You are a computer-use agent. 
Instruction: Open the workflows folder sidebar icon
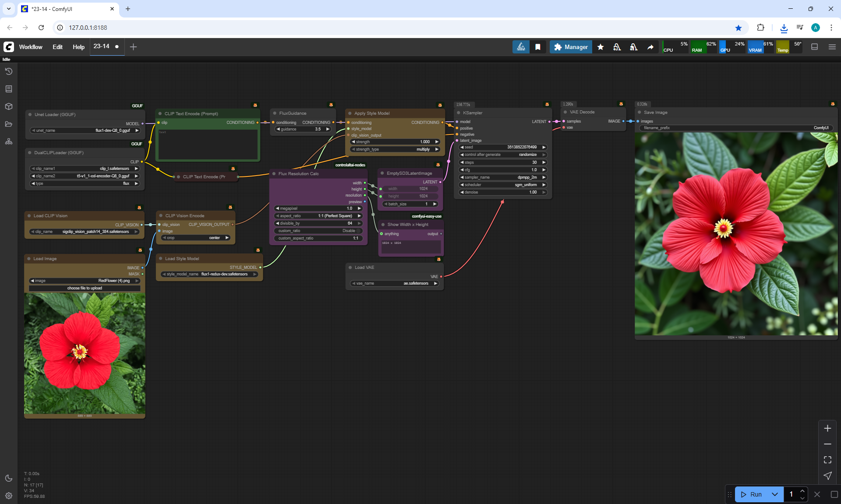[x=8, y=124]
